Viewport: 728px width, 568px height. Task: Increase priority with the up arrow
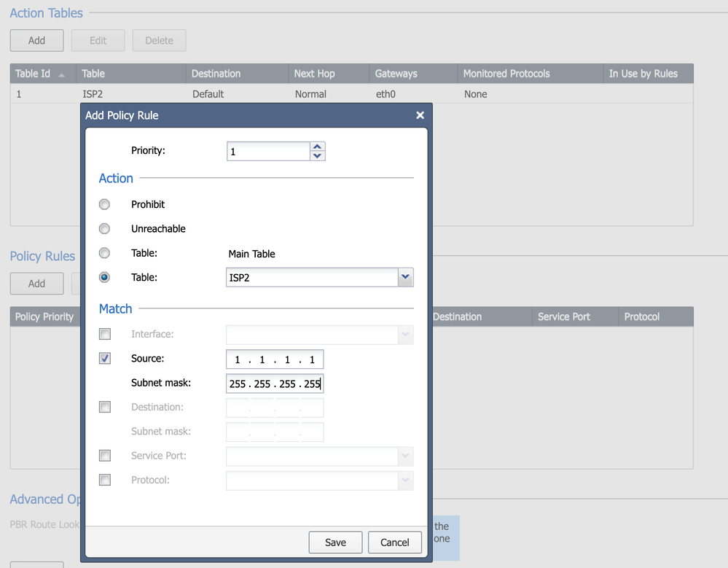(317, 147)
